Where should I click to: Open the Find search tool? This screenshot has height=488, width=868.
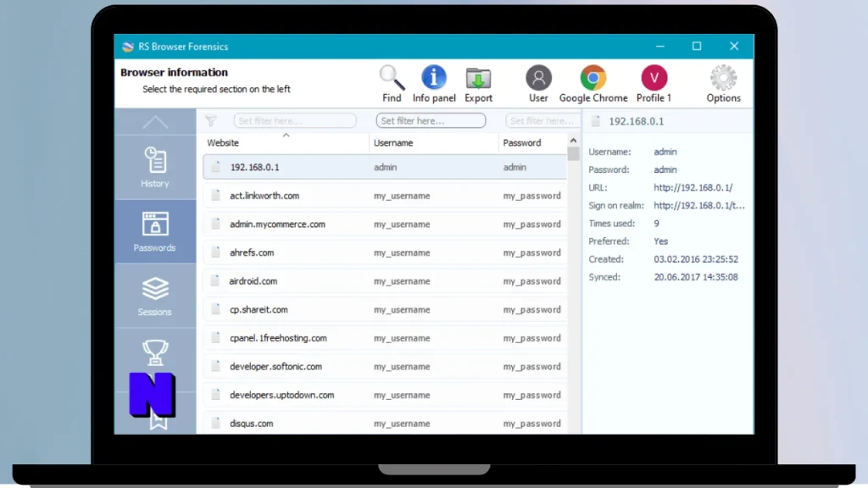click(x=392, y=84)
